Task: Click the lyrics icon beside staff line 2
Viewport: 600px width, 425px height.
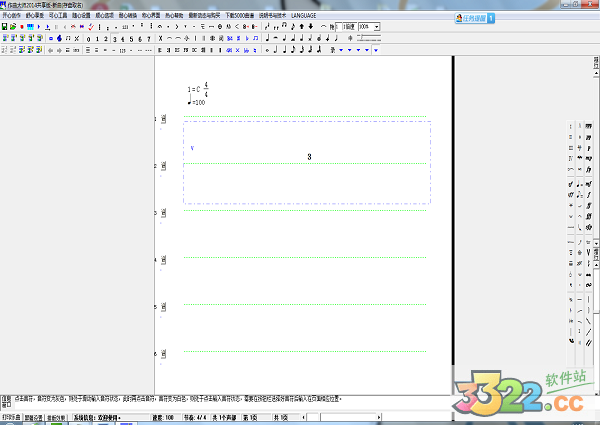Action: tap(163, 166)
